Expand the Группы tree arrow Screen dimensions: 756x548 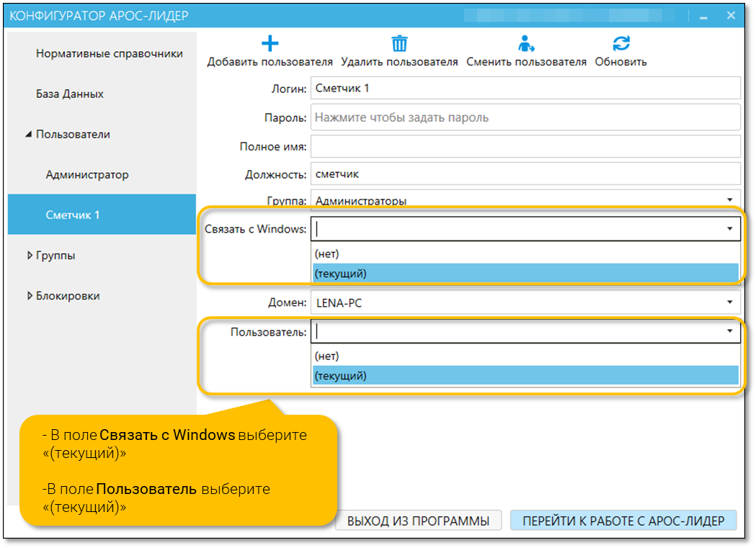coord(30,255)
